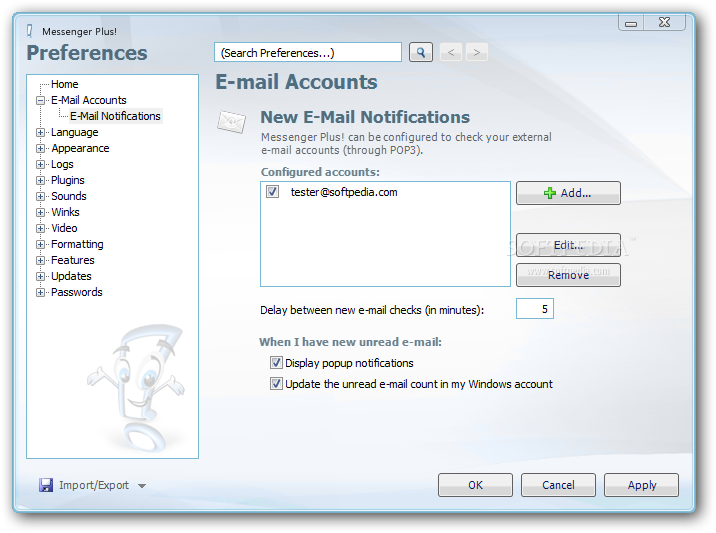
Task: Open the Sounds preferences label
Action: 68,196
